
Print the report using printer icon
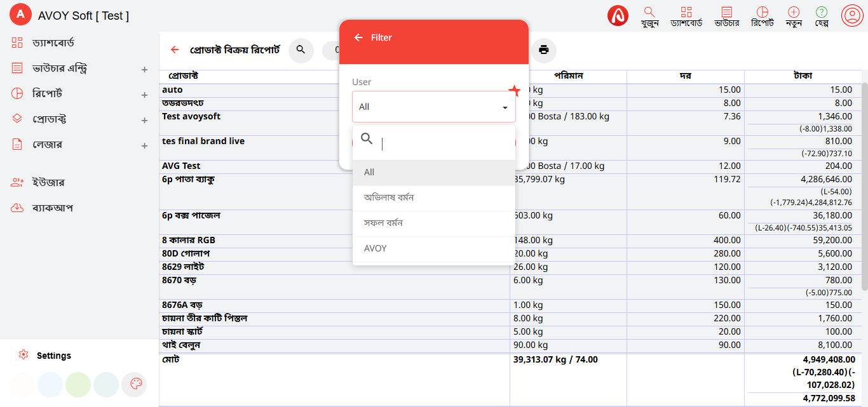pos(544,50)
